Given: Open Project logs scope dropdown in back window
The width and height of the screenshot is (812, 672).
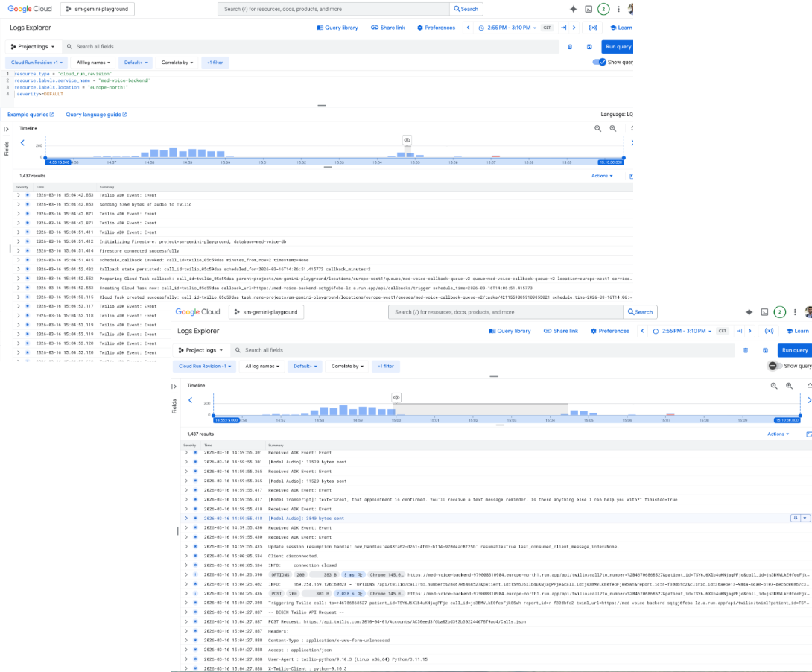Looking at the screenshot, I should click(33, 47).
